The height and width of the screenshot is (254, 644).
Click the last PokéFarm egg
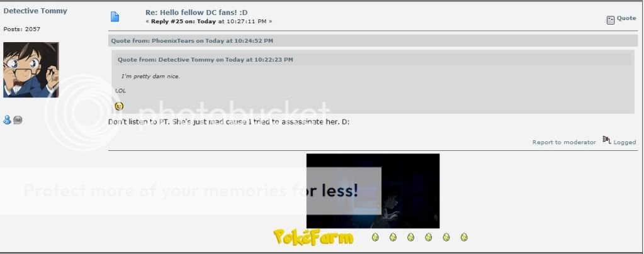464,237
